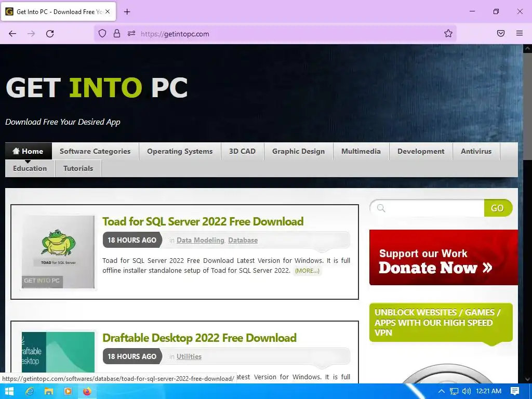The width and height of the screenshot is (532, 399).
Task: Open the Tutorials menu item
Action: click(78, 168)
